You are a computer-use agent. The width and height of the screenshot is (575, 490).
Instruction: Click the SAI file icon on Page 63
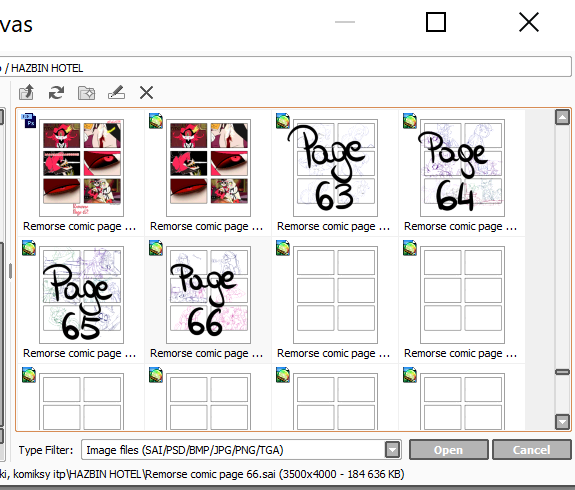283,121
